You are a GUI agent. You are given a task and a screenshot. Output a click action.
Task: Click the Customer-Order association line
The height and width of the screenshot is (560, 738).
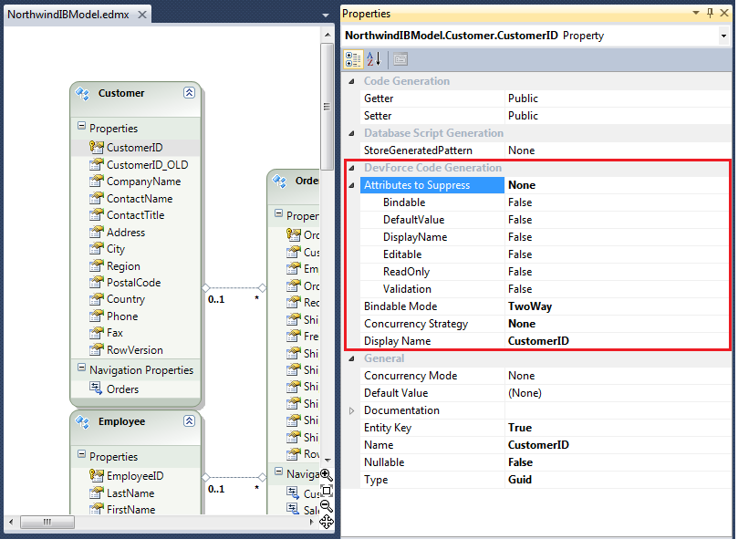[234, 287]
